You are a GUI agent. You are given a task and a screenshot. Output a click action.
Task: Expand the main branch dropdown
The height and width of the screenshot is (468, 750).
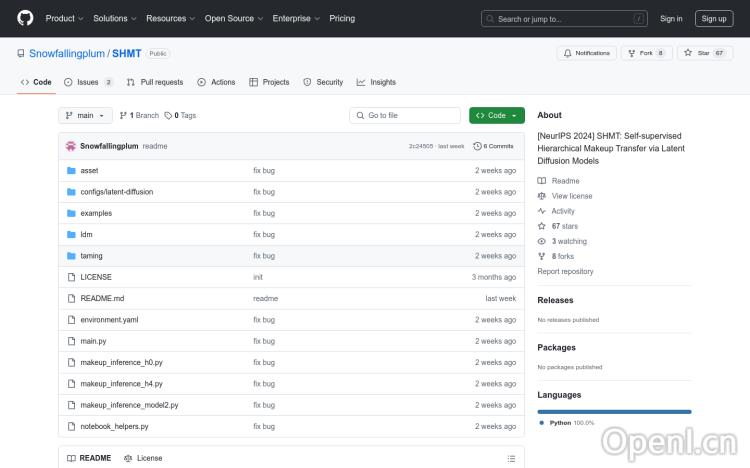click(x=83, y=115)
